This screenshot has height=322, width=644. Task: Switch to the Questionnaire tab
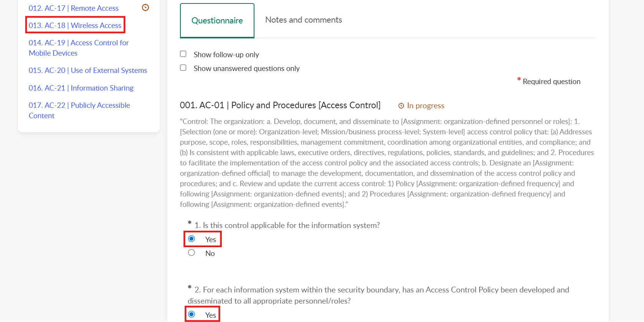click(x=217, y=21)
